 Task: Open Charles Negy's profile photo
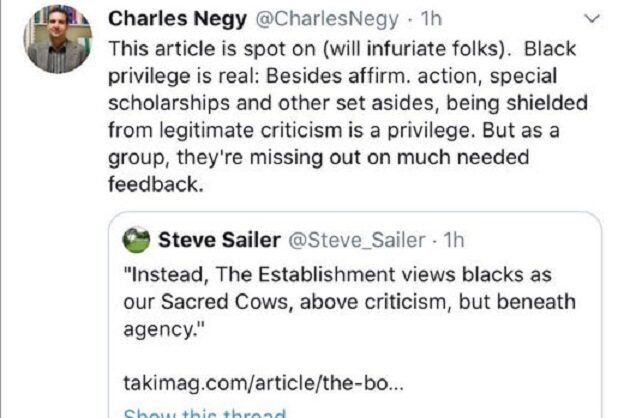pyautogui.click(x=58, y=39)
